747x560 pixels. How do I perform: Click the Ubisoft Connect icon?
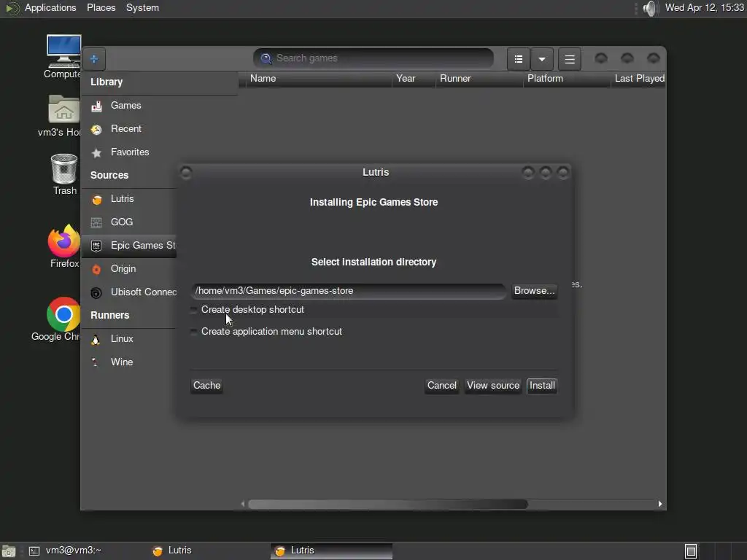[x=97, y=292]
